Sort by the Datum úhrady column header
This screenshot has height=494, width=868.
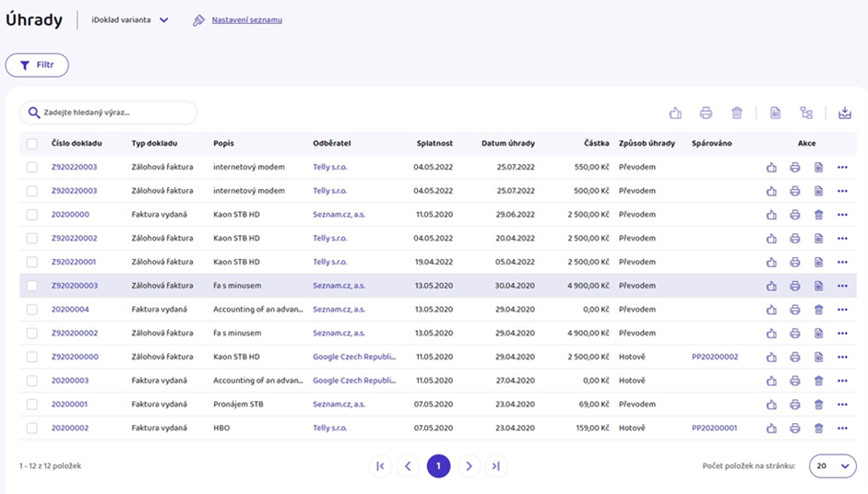pos(508,143)
